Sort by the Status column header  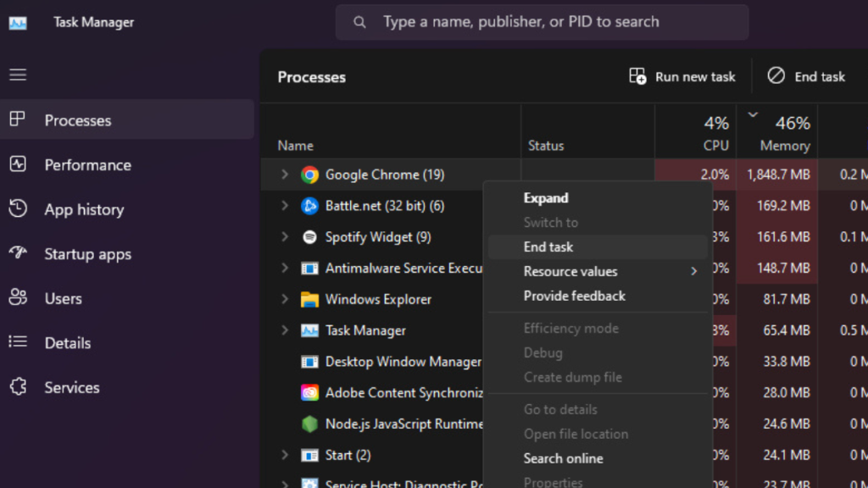(x=588, y=131)
